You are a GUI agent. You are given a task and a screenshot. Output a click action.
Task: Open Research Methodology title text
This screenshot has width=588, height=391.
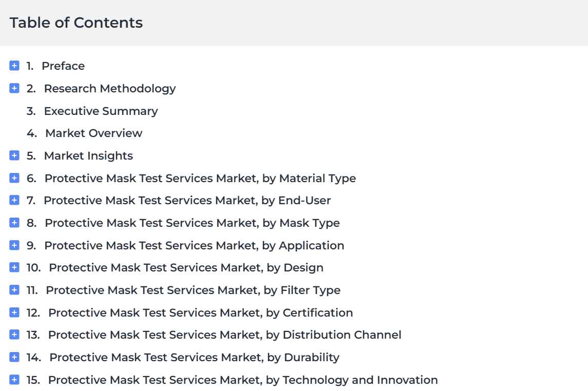point(110,88)
